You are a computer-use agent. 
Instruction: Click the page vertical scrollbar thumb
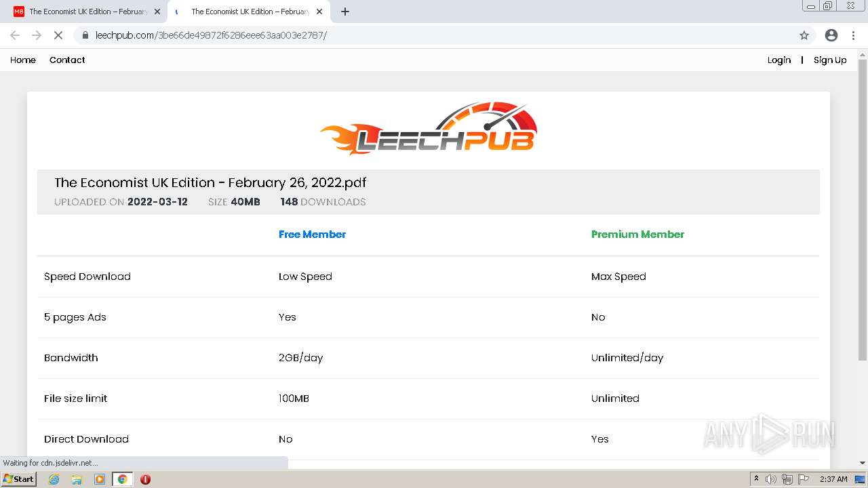coord(863,210)
